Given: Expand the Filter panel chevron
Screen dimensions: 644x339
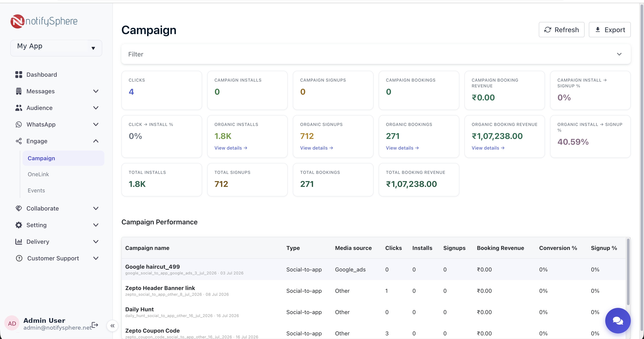Looking at the screenshot, I should pyautogui.click(x=619, y=54).
